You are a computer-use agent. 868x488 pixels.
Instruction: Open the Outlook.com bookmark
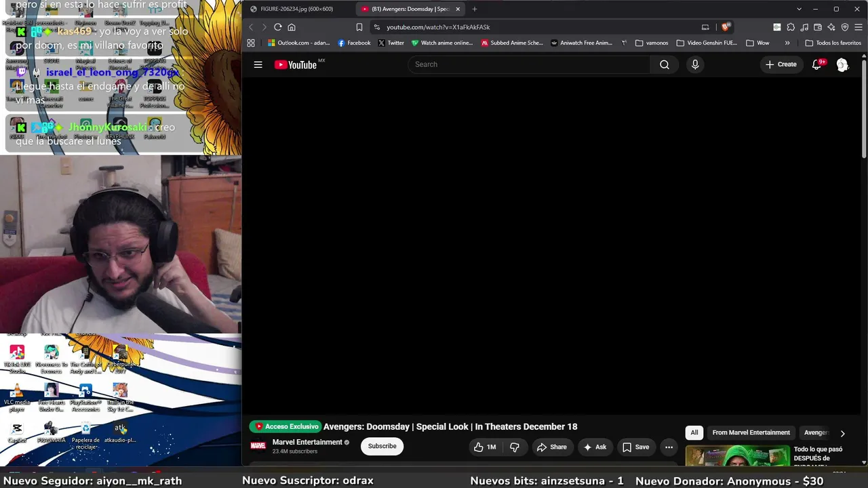tap(298, 43)
